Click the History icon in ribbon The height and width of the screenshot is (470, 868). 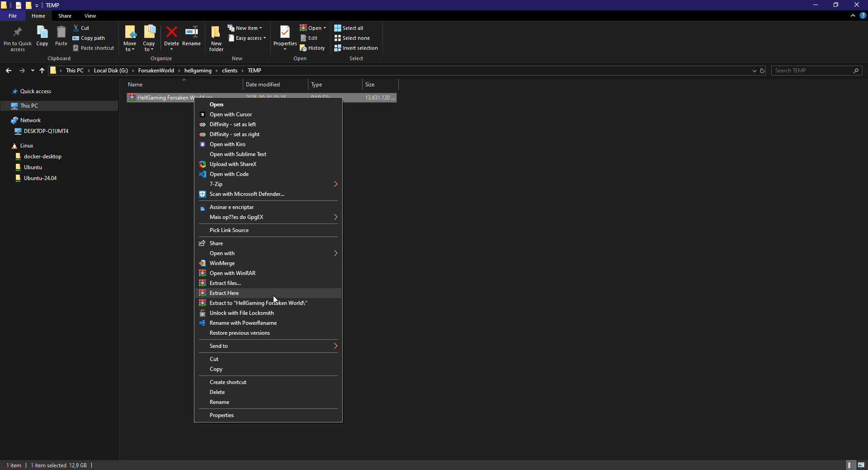tap(303, 48)
